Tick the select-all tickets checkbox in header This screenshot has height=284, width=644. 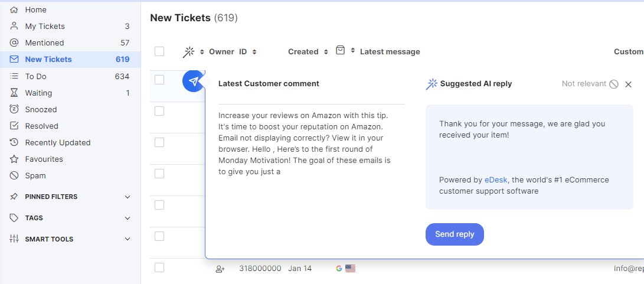pos(159,51)
